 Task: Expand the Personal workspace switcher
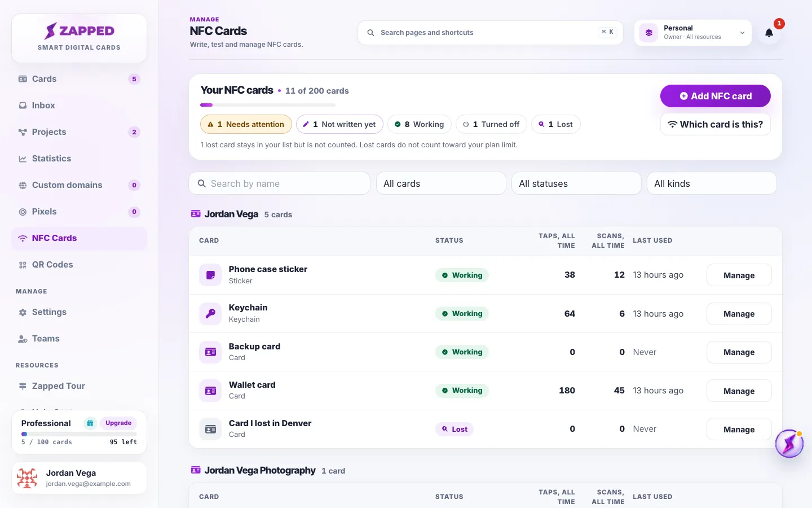[x=693, y=33]
